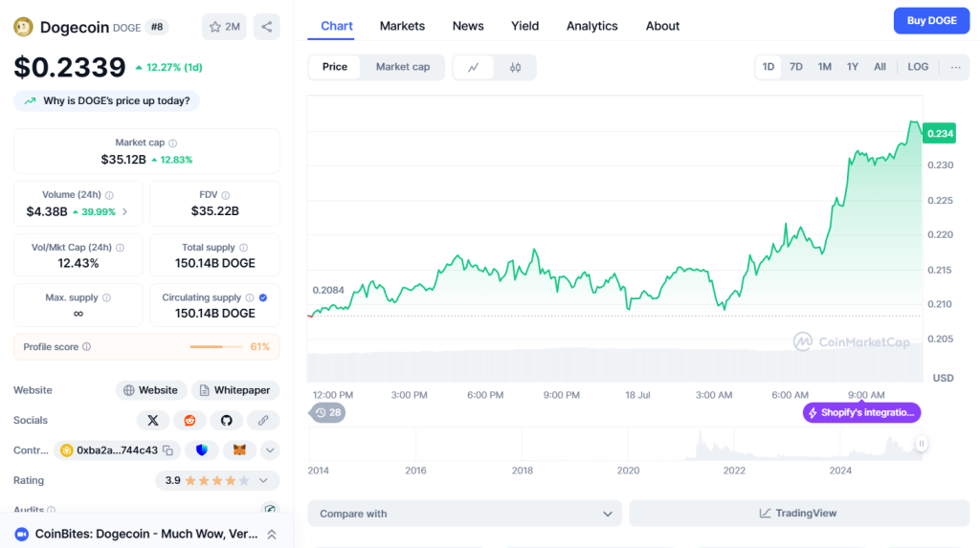Click the FDV info icon
Viewport: 980px width, 548px height.
click(226, 195)
